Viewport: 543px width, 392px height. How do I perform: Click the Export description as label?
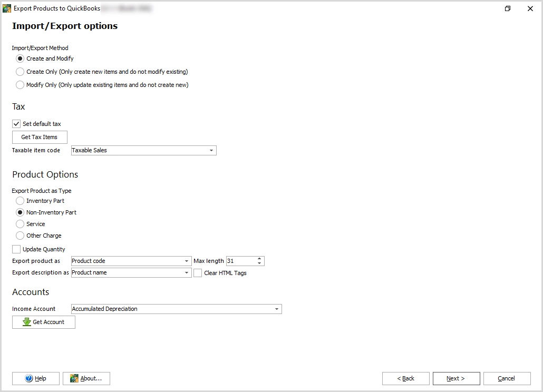click(41, 272)
